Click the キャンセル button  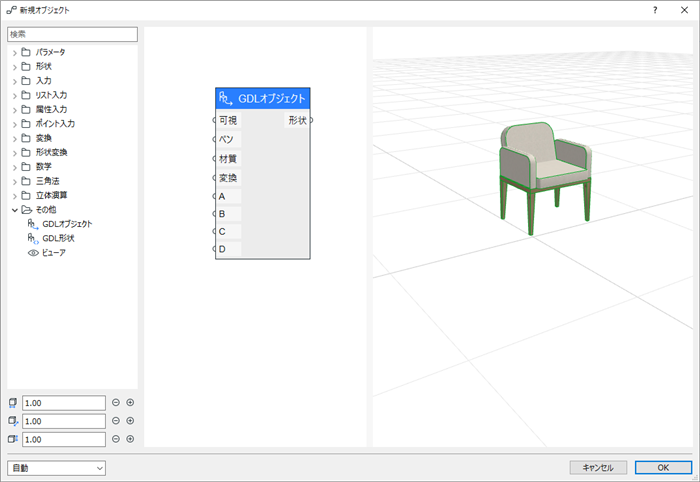pyautogui.click(x=598, y=467)
